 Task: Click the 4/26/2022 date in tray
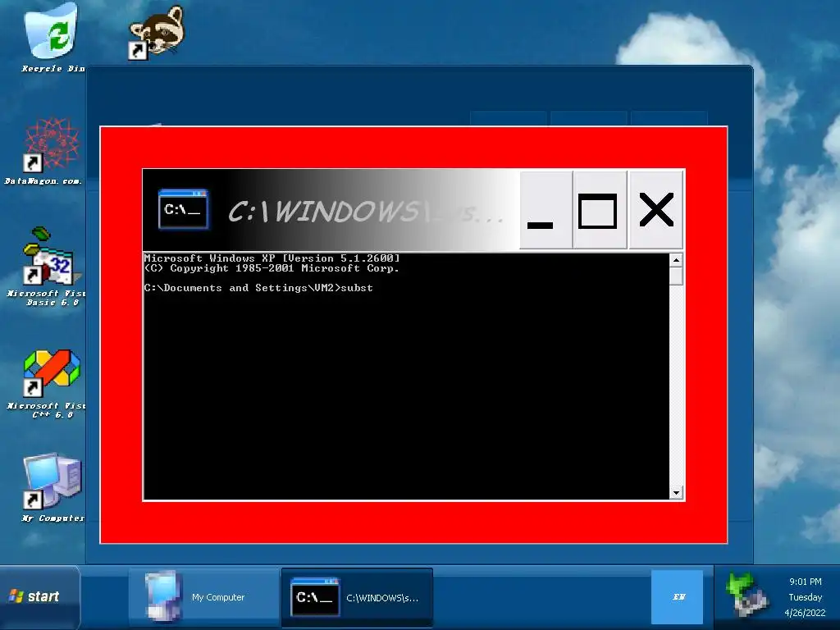pyautogui.click(x=805, y=612)
